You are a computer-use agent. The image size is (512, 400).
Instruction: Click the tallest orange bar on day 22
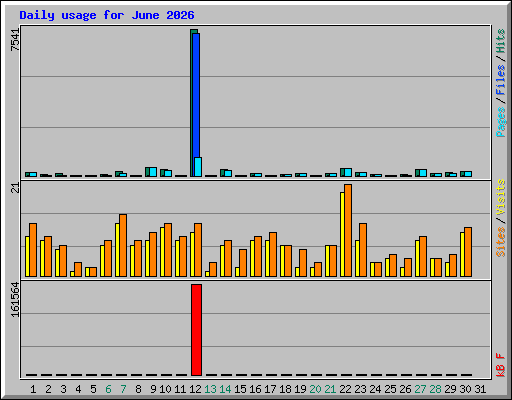pos(348,230)
